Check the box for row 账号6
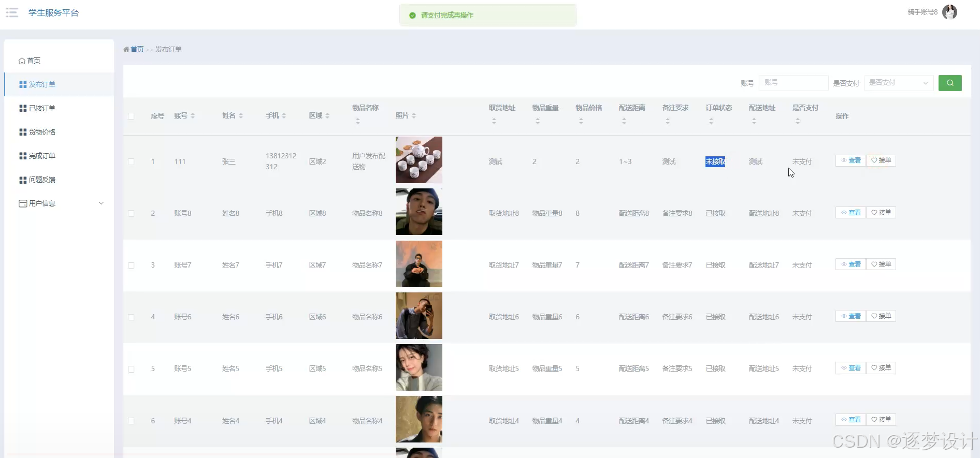Image resolution: width=980 pixels, height=458 pixels. [x=131, y=317]
